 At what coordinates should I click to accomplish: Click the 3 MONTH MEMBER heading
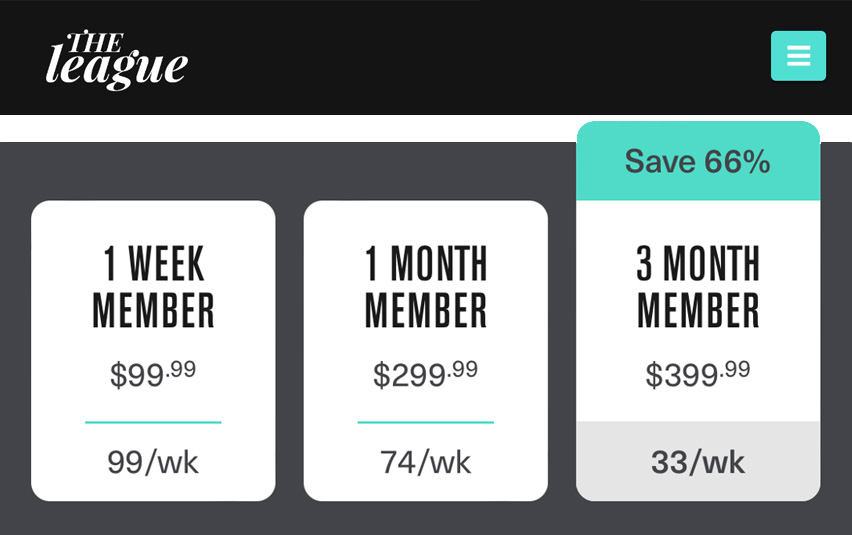698,286
